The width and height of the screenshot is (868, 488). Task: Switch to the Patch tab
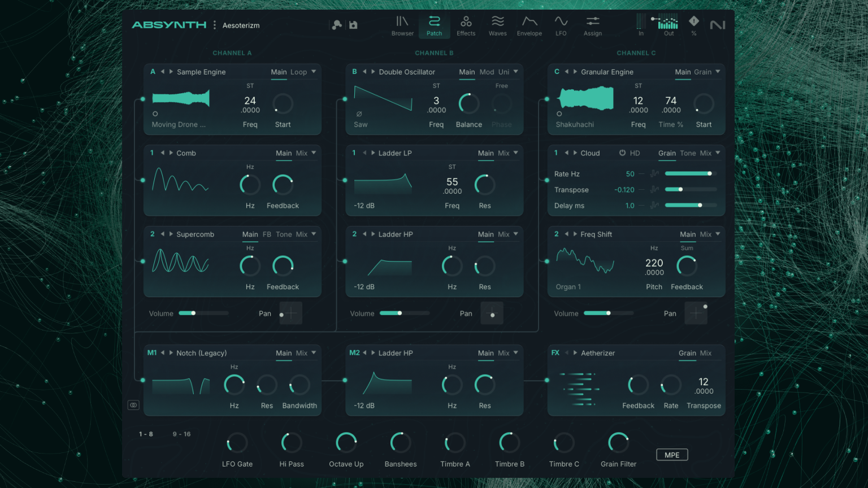[434, 25]
